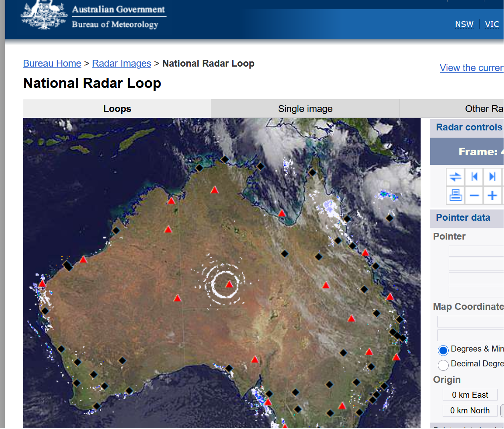The image size is (504, 429).
Task: Open the Other Radars tab
Action: [452, 109]
